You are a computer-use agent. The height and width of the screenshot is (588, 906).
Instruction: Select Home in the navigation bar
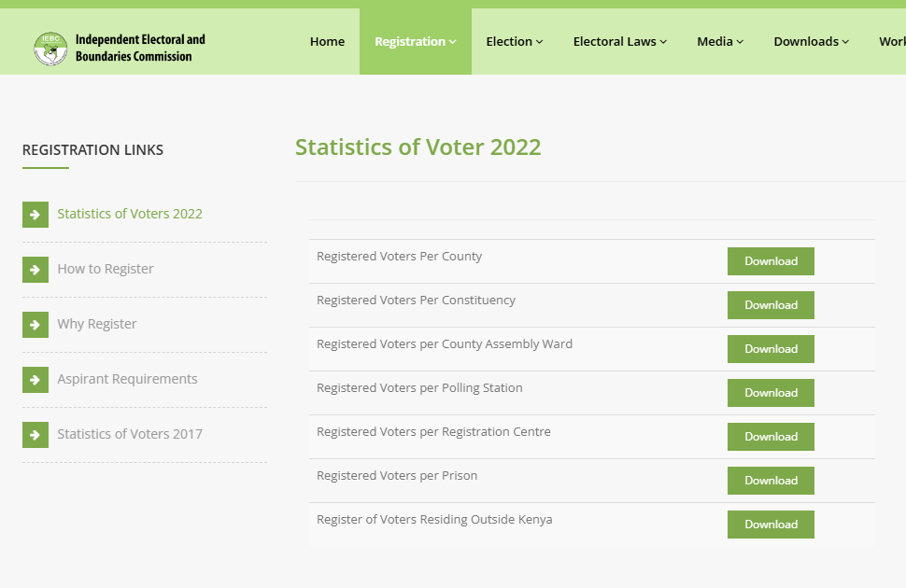pos(327,41)
